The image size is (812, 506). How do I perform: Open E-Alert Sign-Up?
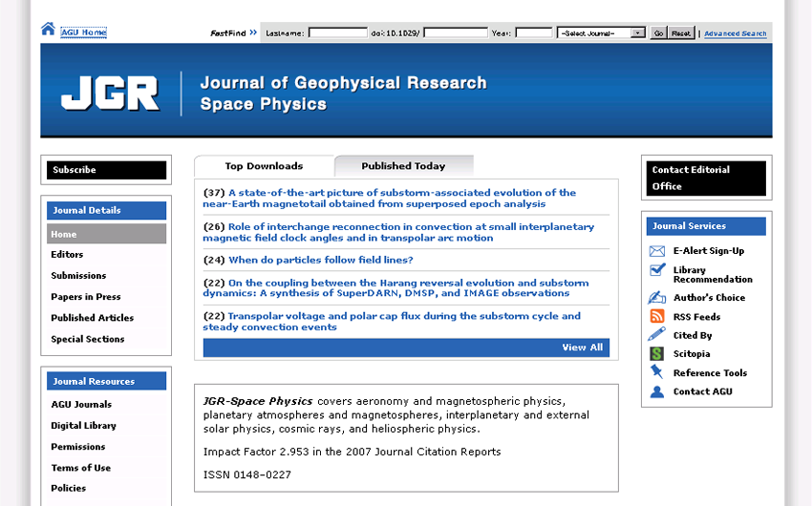coord(709,251)
